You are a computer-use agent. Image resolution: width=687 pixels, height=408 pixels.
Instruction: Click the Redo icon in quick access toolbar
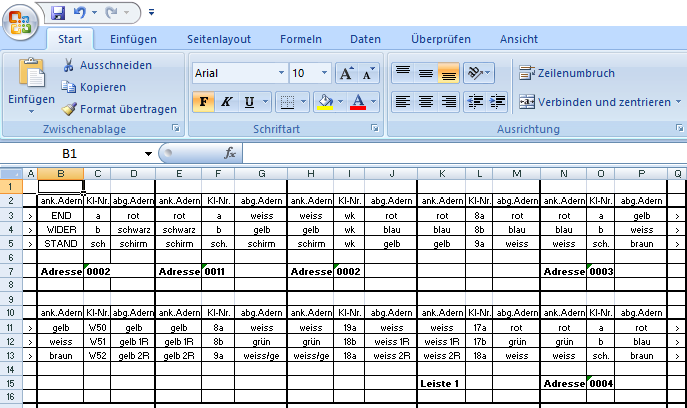click(111, 13)
